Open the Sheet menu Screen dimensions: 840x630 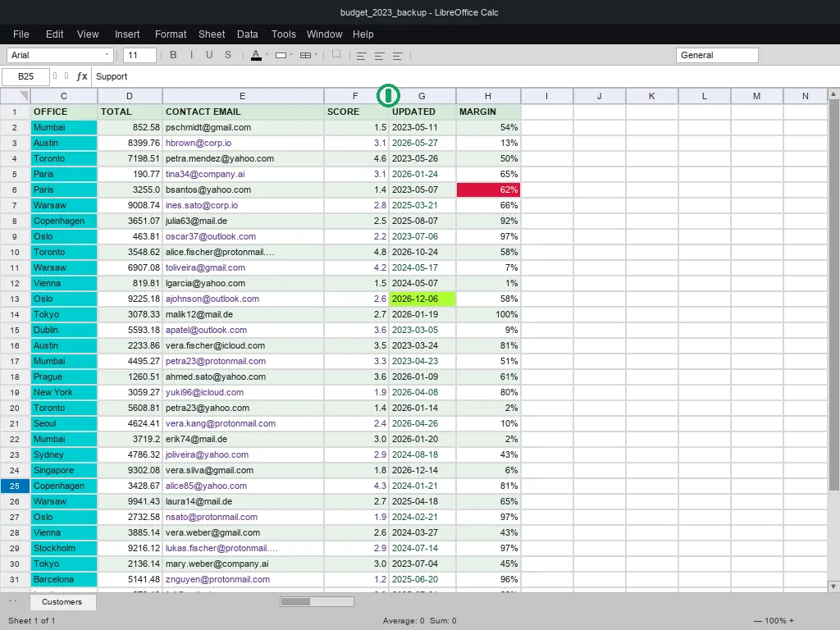click(212, 34)
